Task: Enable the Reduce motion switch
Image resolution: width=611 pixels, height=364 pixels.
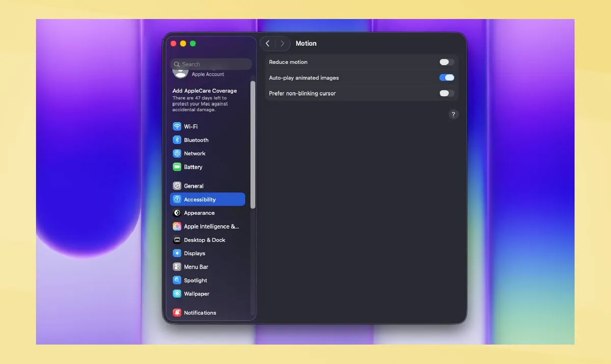Action: pos(447,62)
